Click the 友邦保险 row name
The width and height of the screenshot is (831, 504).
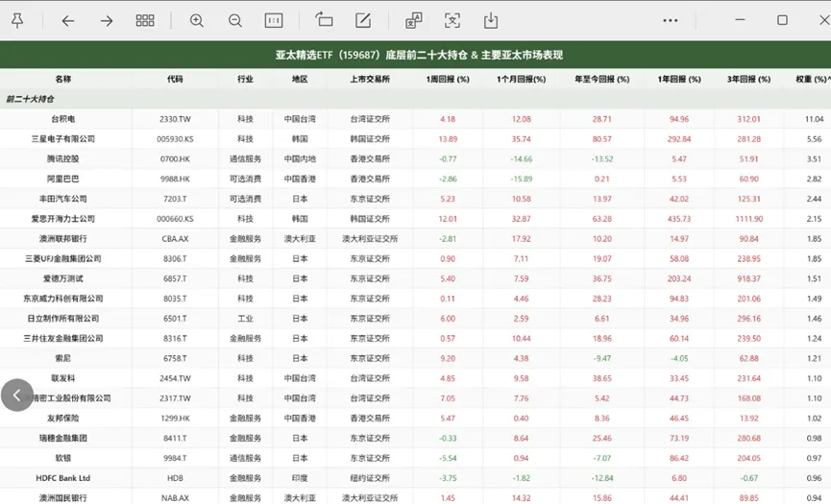pos(63,419)
